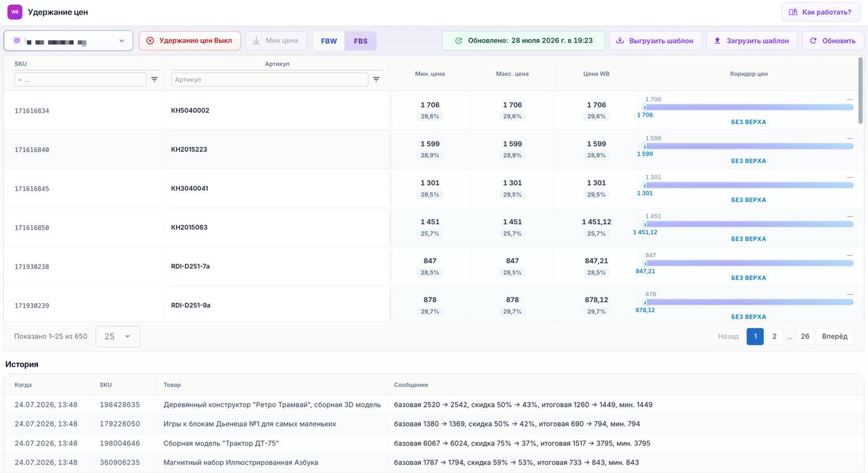Click the Показано 1–25 из 650 counter
Viewport: 868px width, 473px height.
click(x=51, y=337)
